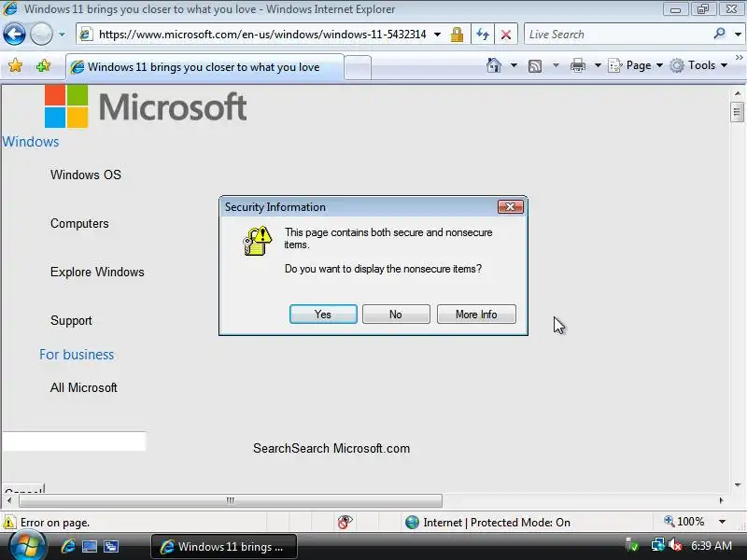This screenshot has height=560, width=747.
Task: Click the security lock icon
Action: [457, 35]
